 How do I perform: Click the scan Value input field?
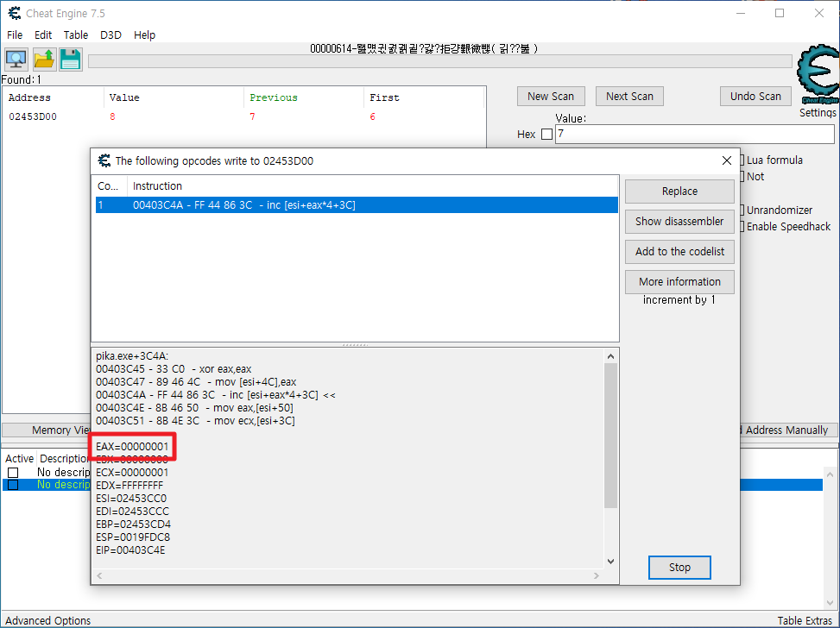694,134
